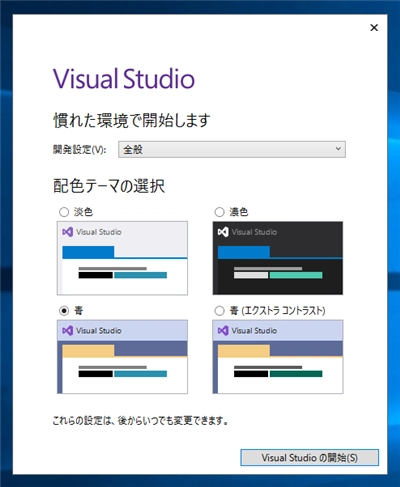400x487 pixels.
Task: Click the dark theme preview thumbnail
Action: (x=278, y=258)
